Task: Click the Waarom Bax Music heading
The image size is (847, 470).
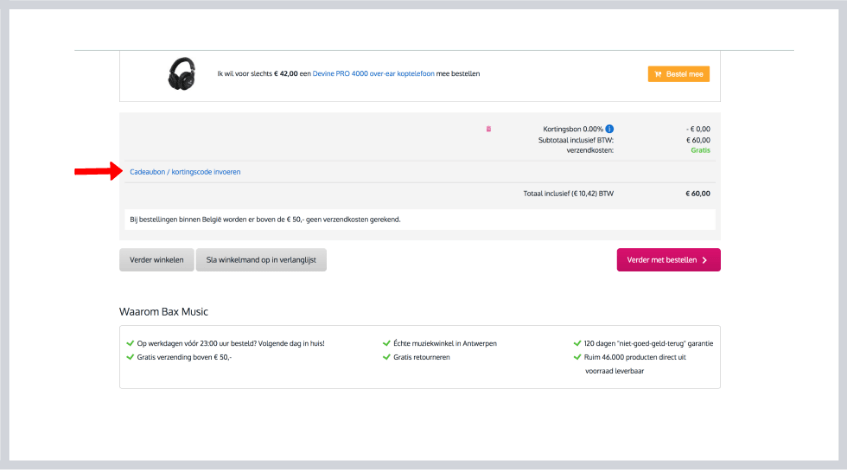Action: (163, 312)
